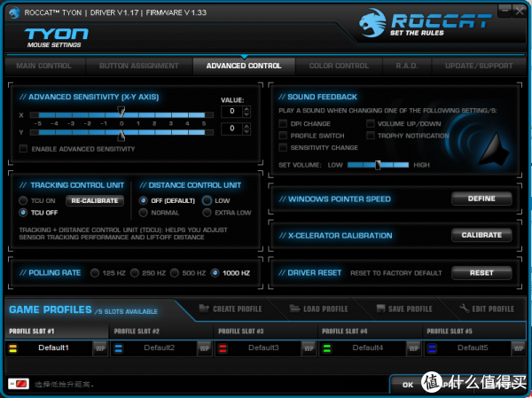
Task: Click the yellow color icon for Default1 profile
Action: [x=13, y=348]
